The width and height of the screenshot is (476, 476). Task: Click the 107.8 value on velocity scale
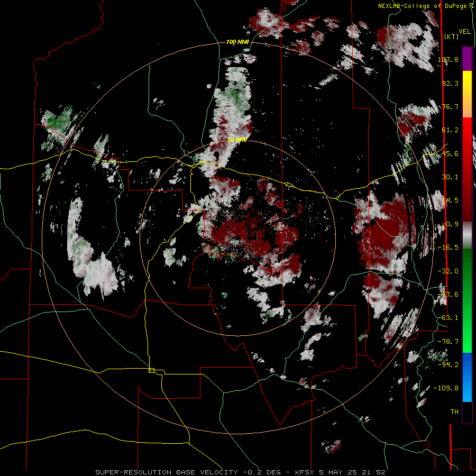(x=448, y=59)
